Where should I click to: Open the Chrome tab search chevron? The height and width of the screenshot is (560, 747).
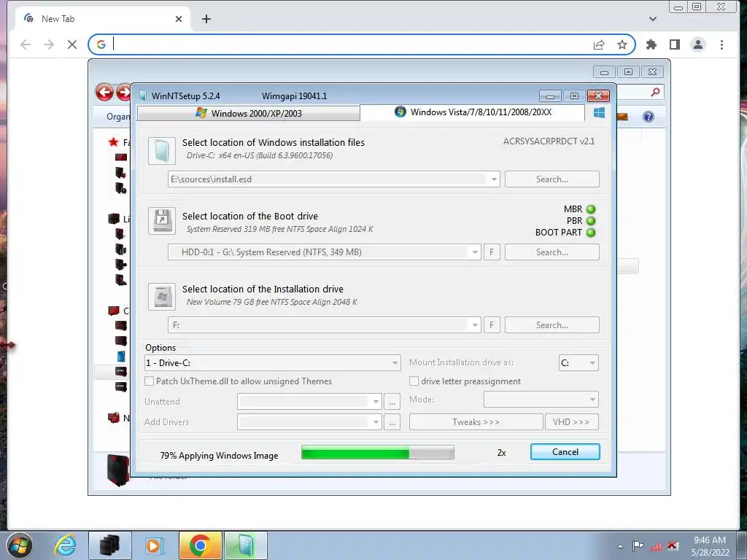[653, 19]
